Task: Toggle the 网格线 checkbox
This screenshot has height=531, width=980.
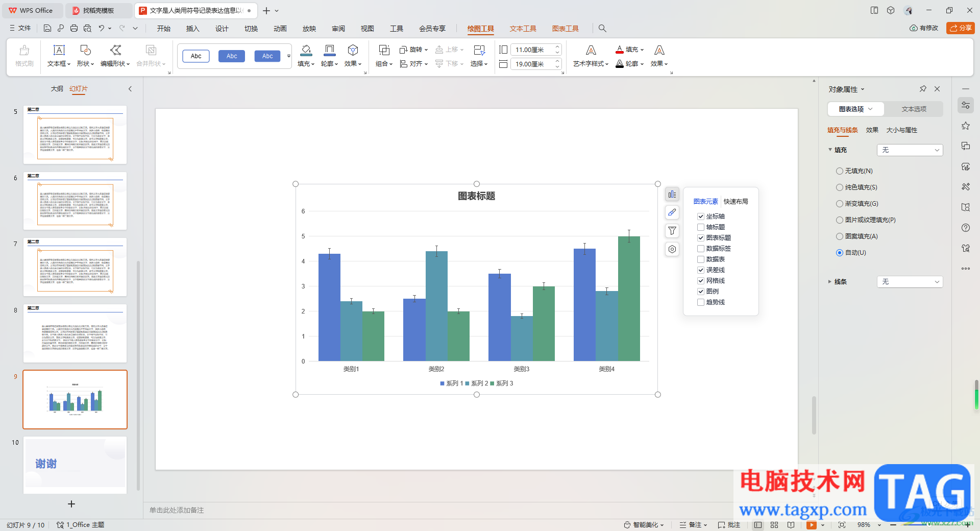Action: [x=701, y=281]
